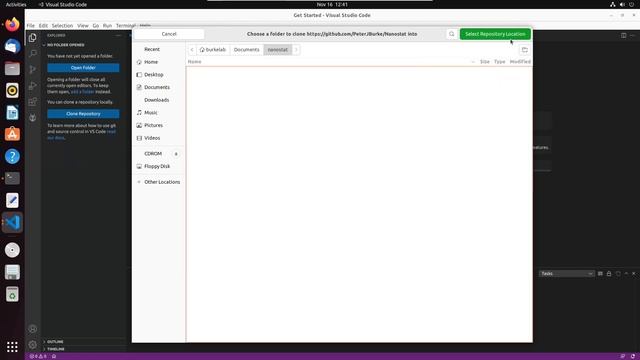Viewport: 640px width, 360px height.
Task: Sort files by Size column
Action: coord(484,62)
